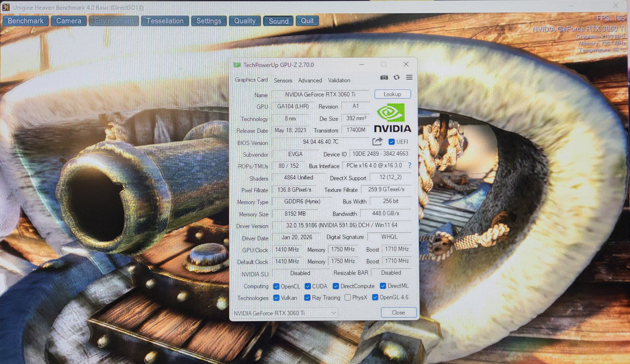Toggle the CUDA checkbox
Viewport: 630px width, 364px height.
[308, 287]
